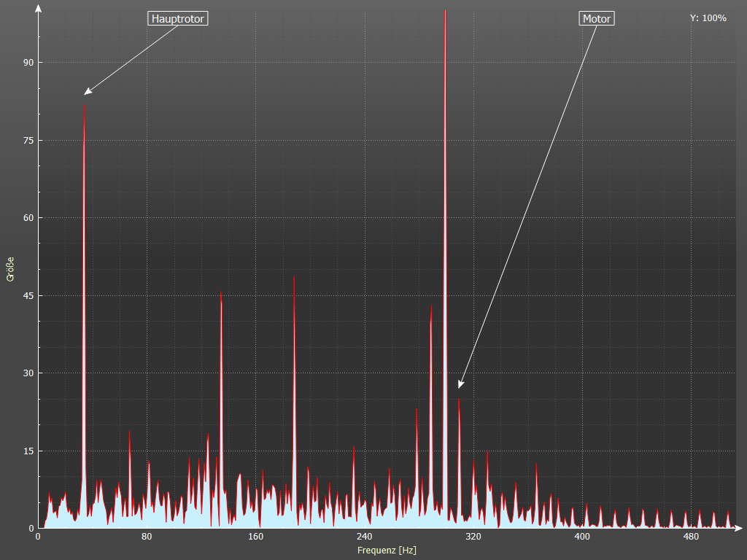The image size is (747, 560).
Task: Click the 480 tick on the frequency axis
Action: click(690, 537)
